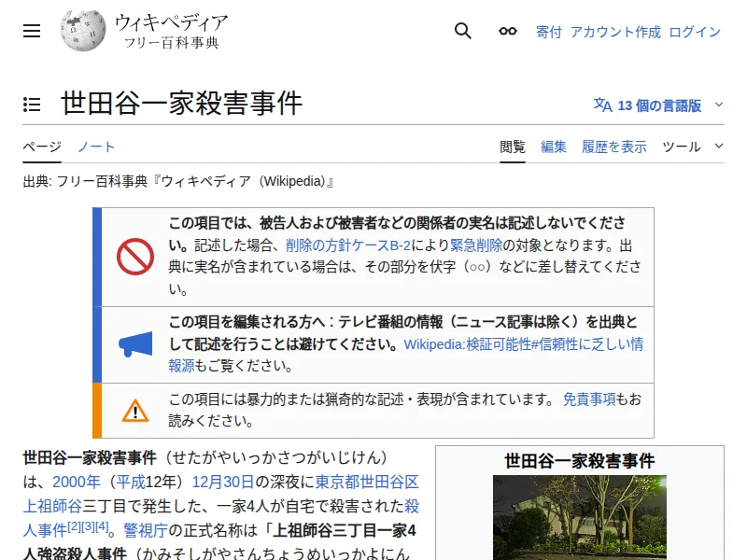
Task: Expand the ツール tools menu
Action: (x=692, y=147)
